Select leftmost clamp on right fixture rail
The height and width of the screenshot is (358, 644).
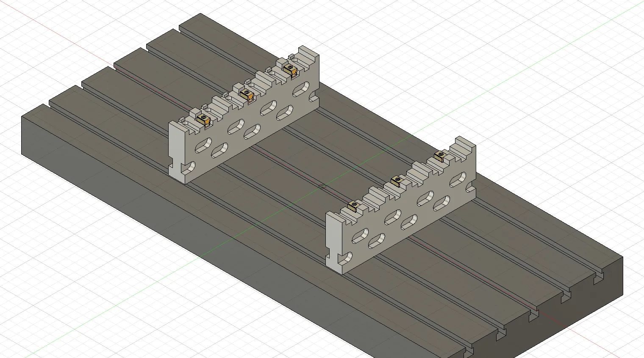(x=353, y=206)
